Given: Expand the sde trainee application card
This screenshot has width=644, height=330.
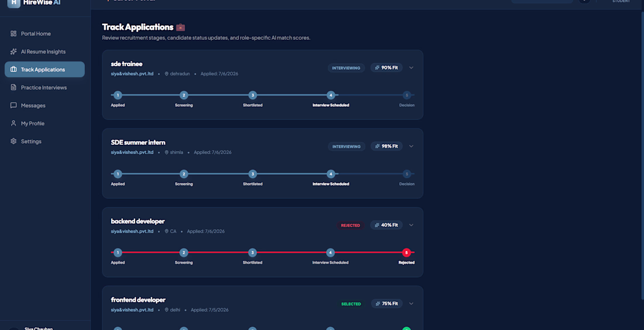Looking at the screenshot, I should click(411, 68).
